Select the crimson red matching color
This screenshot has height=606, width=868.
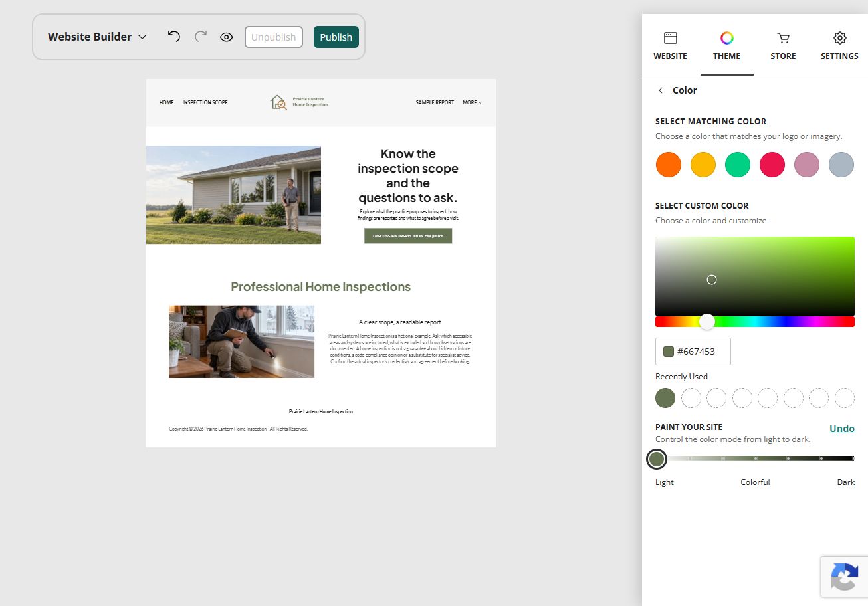click(772, 165)
